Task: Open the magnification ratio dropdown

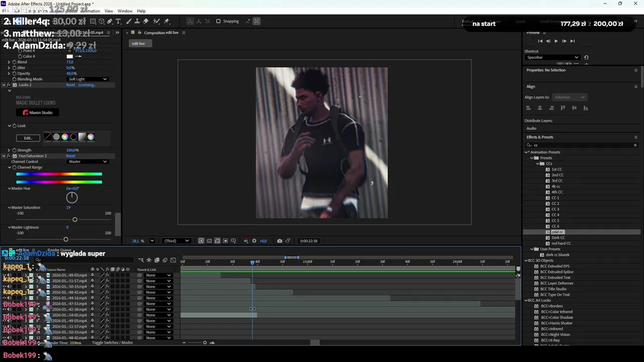Action: point(152,241)
